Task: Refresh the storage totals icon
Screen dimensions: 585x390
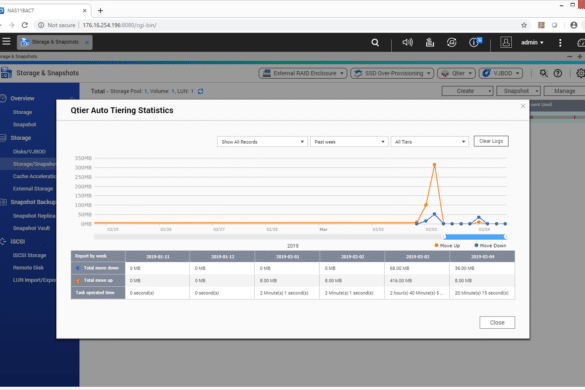Action: [x=201, y=91]
